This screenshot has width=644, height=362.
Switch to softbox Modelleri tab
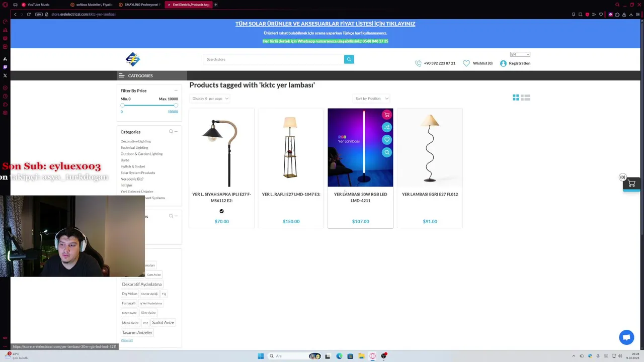91,5
